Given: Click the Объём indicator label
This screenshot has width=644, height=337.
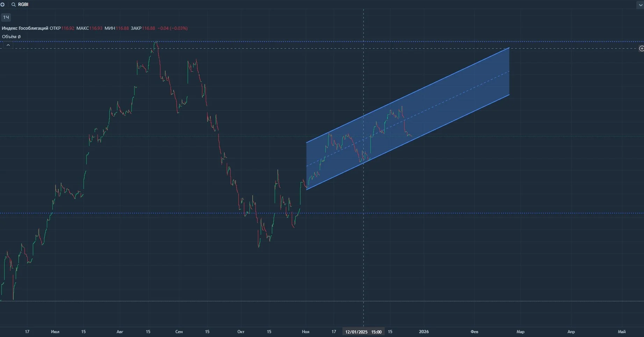Looking at the screenshot, I should 11,36.
